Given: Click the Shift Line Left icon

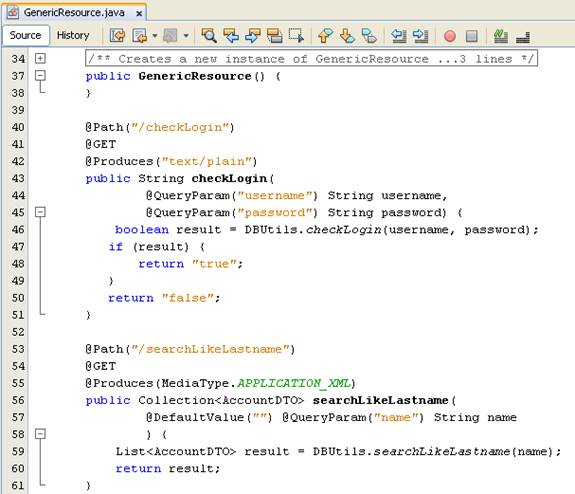Looking at the screenshot, I should pyautogui.click(x=398, y=36).
